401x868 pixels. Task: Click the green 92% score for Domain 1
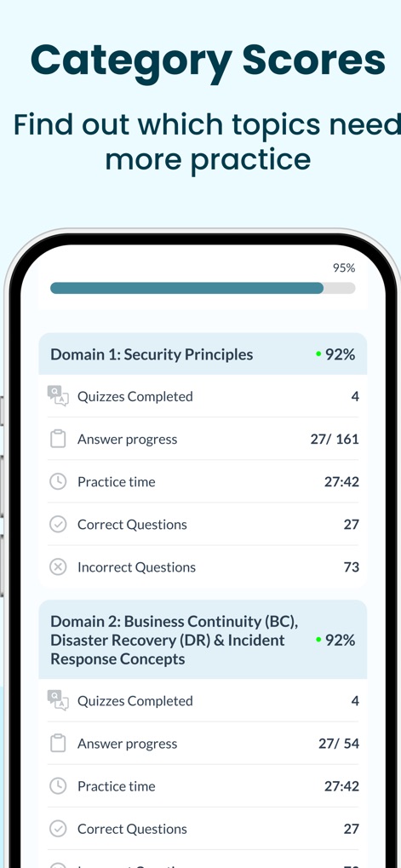[x=335, y=354]
